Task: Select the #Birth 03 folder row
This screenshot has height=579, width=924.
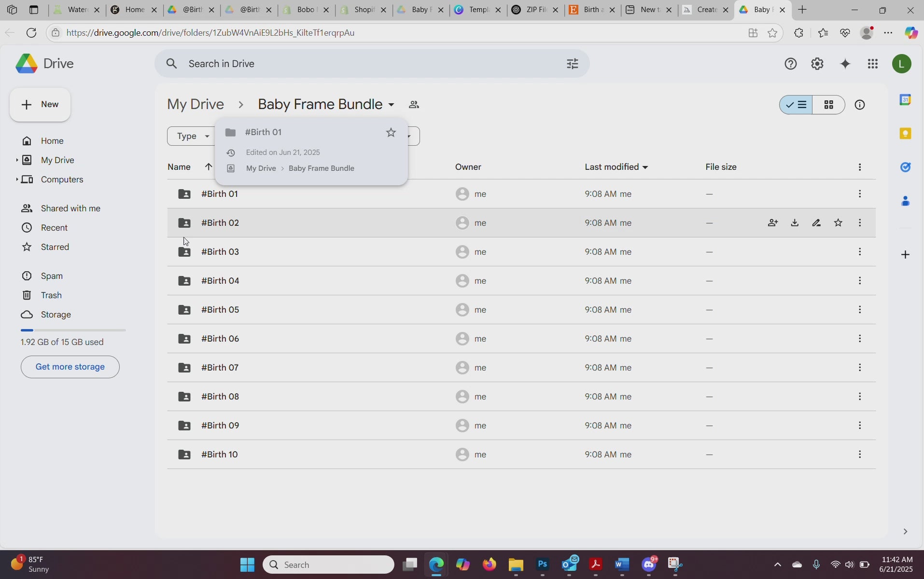Action: click(521, 251)
